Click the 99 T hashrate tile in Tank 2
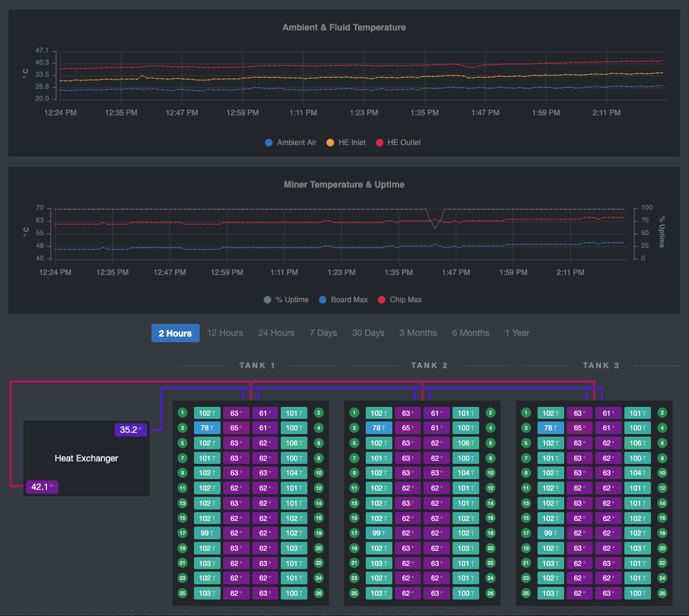Image resolution: width=689 pixels, height=616 pixels. [378, 533]
